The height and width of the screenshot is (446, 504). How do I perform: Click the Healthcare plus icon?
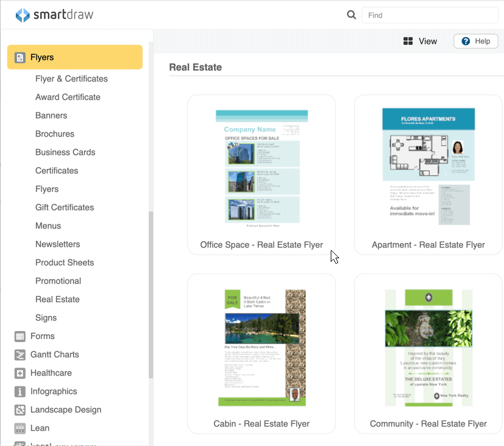pos(20,373)
